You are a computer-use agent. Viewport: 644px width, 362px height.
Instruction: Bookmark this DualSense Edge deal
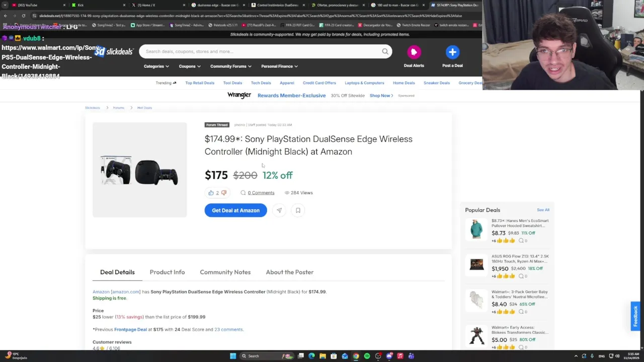click(298, 210)
